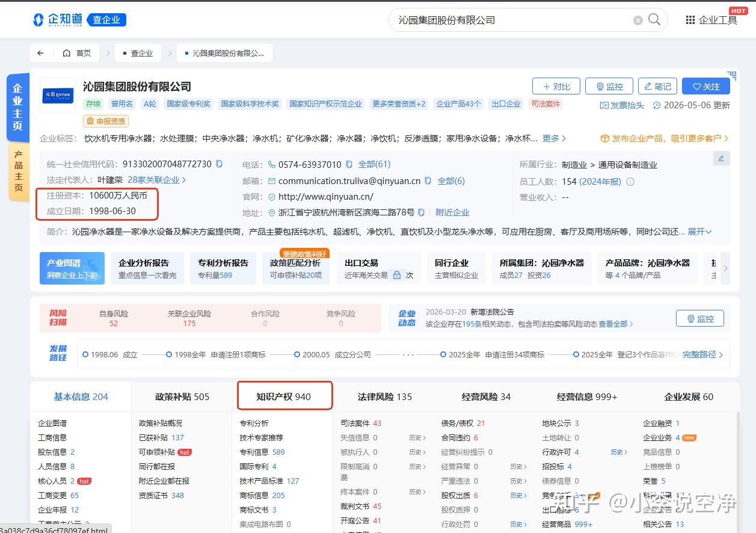This screenshot has width=756, height=533.
Task: Click the 申报资质 badge
Action: pos(106,121)
